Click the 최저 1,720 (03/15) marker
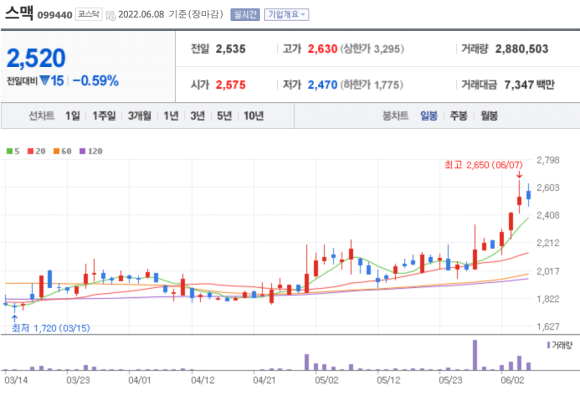580x396 pixels. coord(51,328)
